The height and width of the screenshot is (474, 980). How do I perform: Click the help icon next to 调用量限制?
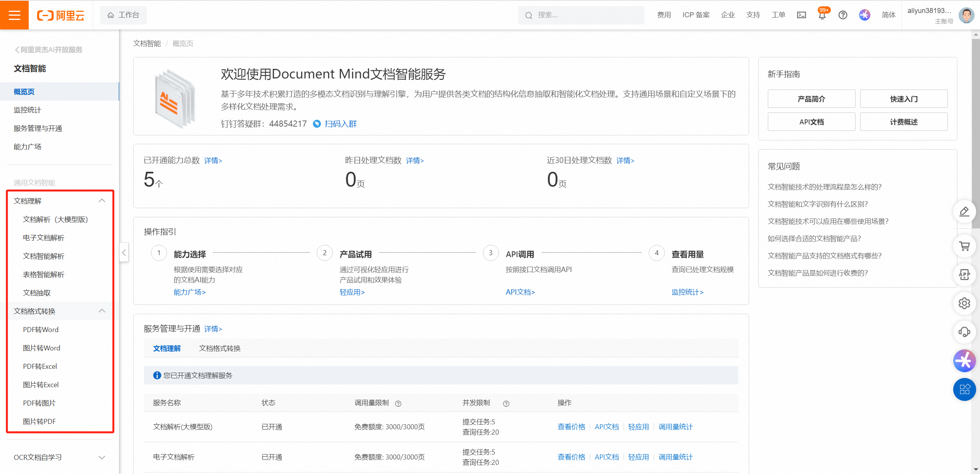(398, 404)
